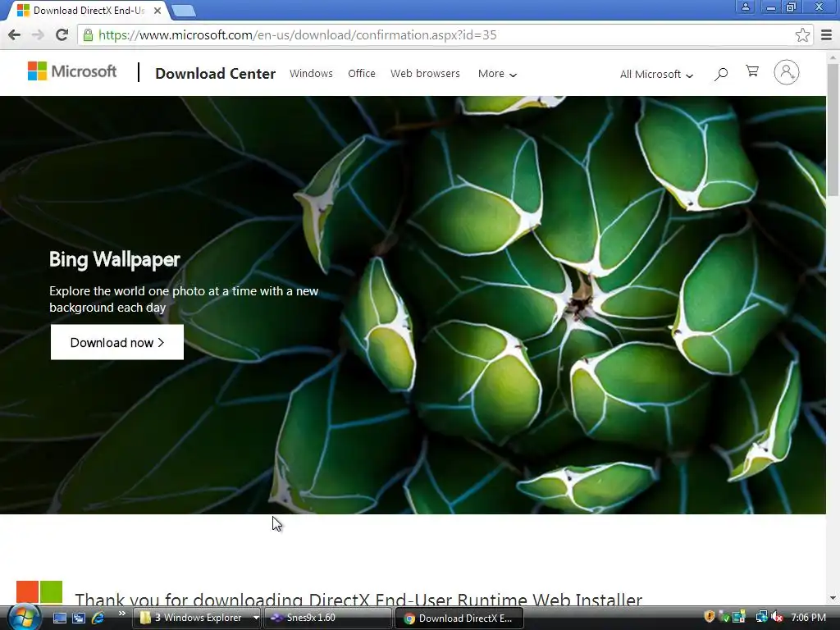Open the Windows Start orb

24,618
